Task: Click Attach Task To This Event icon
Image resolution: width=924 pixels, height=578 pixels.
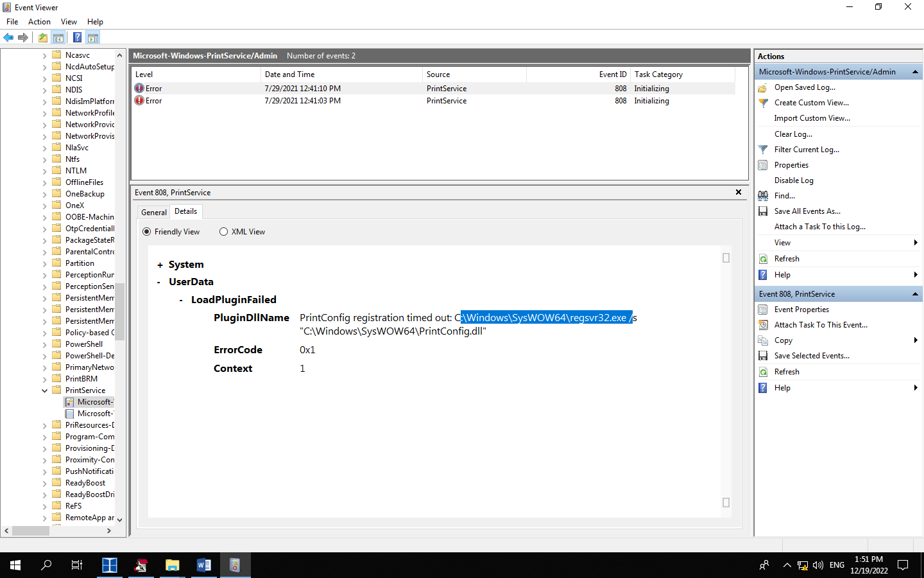Action: coord(763,325)
